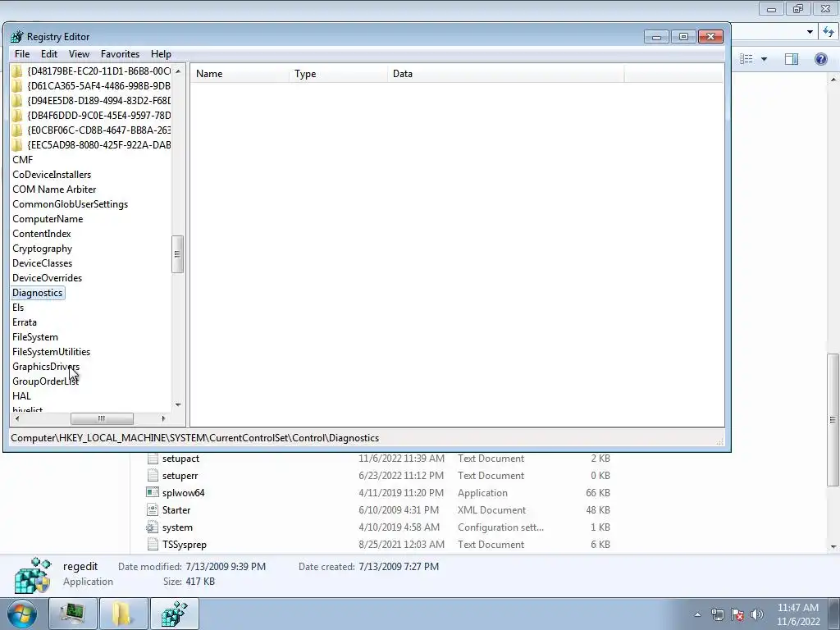This screenshot has height=630, width=840.
Task: Select system configuration file in Explorer
Action: coord(177,527)
